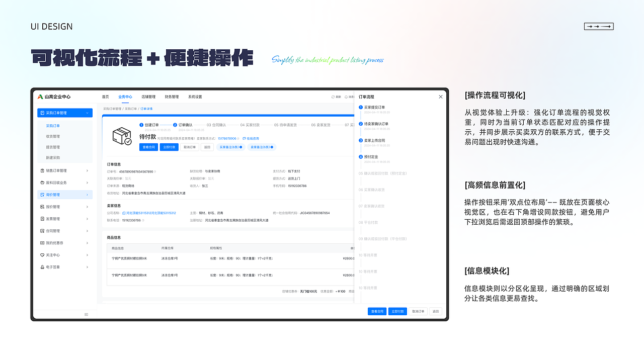Click 查看合同 in the bottom action bar
The height and width of the screenshot is (362, 644).
pyautogui.click(x=377, y=311)
